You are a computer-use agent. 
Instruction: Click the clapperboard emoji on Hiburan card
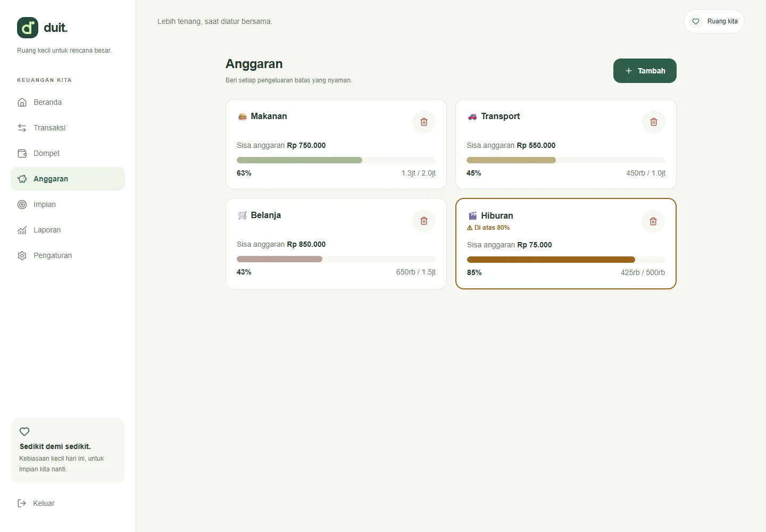coord(473,216)
